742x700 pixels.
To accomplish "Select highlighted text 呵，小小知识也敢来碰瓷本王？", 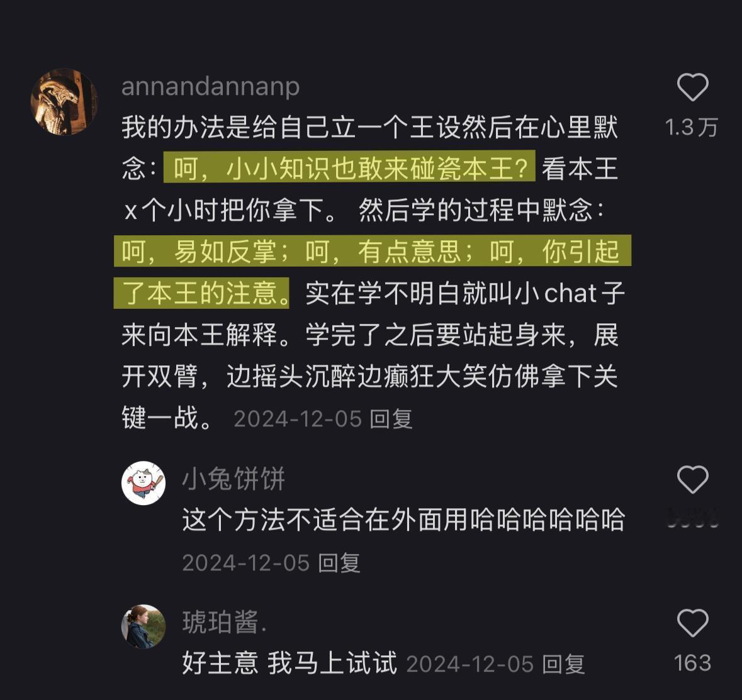I will point(349,167).
